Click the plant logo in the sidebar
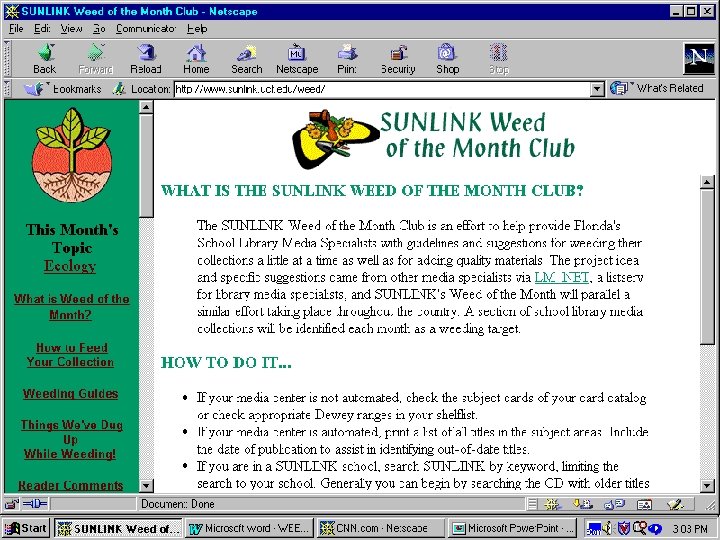The image size is (720, 540). (x=72, y=155)
